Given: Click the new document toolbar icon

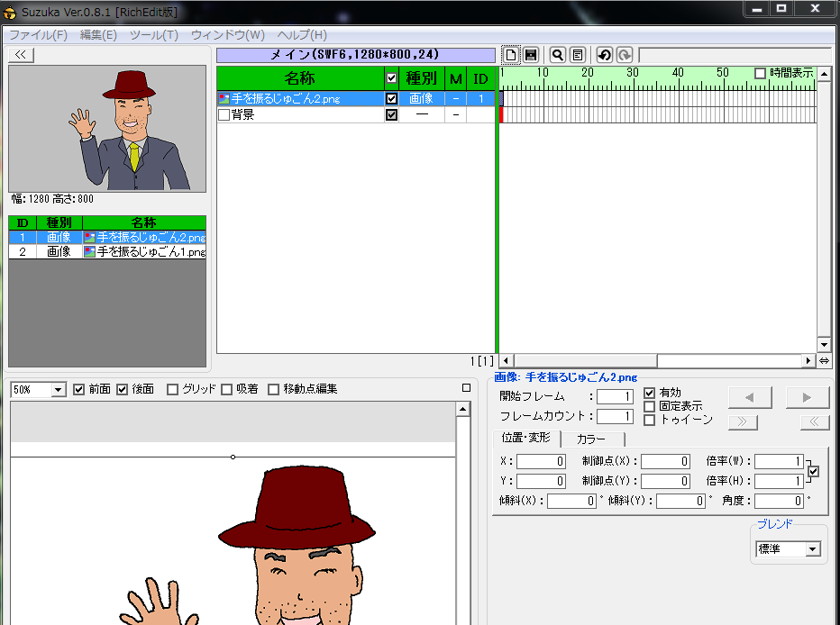Looking at the screenshot, I should point(510,55).
